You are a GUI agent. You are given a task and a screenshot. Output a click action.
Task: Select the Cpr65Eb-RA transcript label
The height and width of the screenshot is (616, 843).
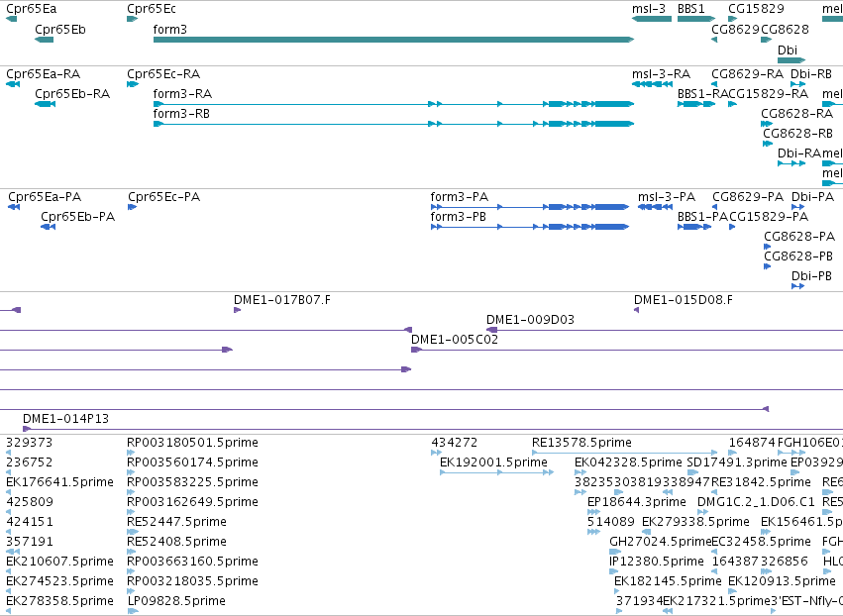[72, 93]
